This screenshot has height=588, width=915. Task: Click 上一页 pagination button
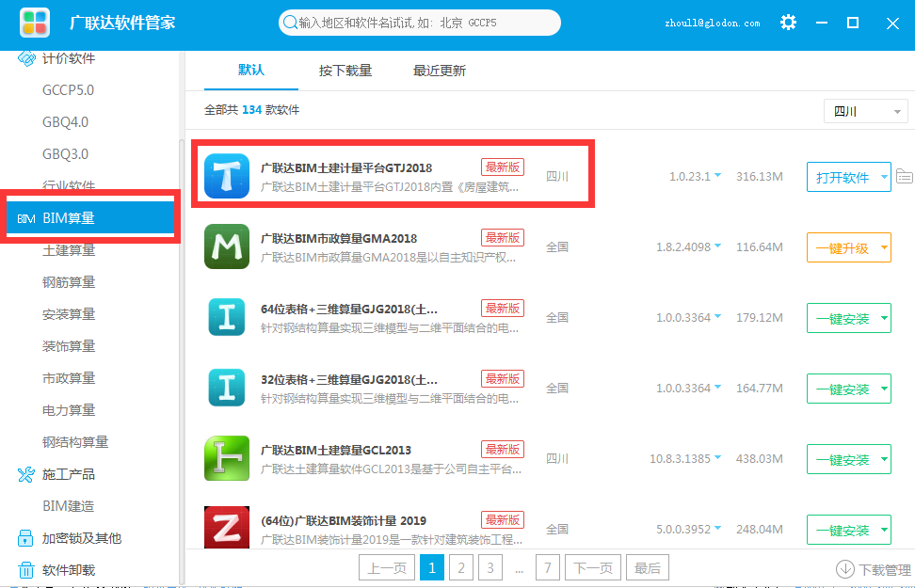[x=387, y=567]
